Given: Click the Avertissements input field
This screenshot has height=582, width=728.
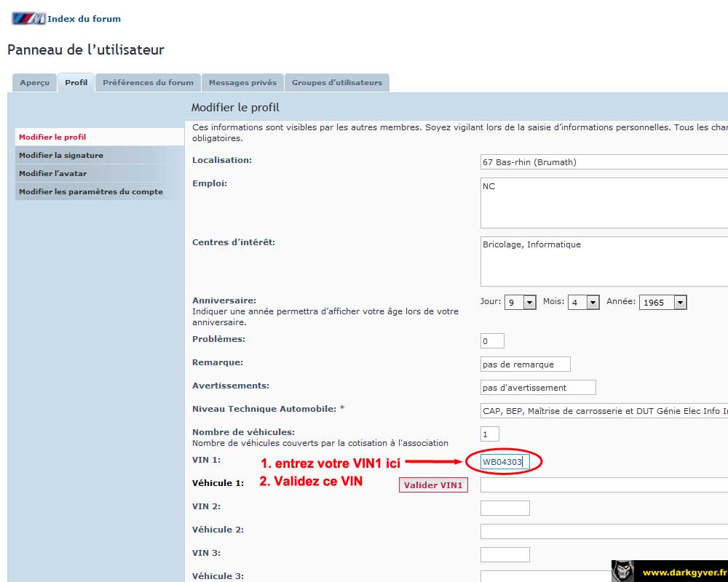Looking at the screenshot, I should [538, 388].
